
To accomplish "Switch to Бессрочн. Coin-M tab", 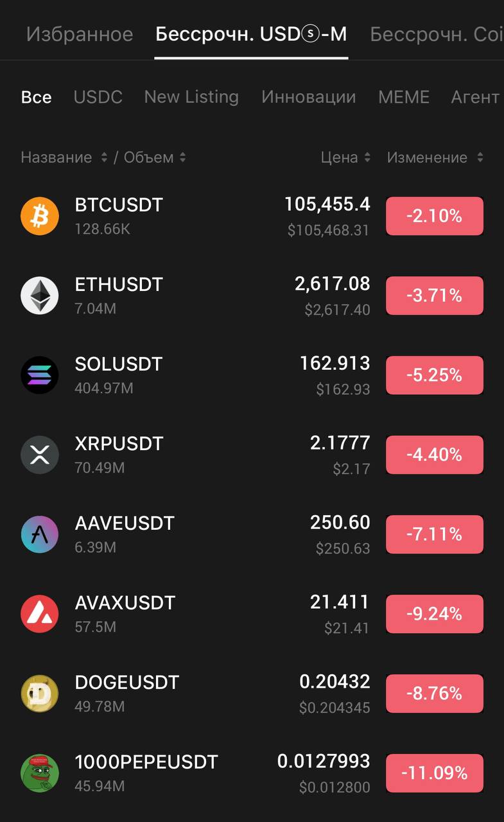I will click(437, 34).
